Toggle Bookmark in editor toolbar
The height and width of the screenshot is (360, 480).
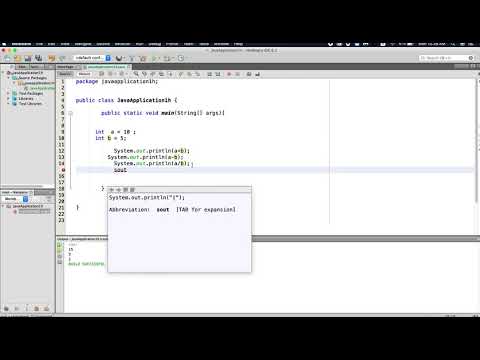(x=198, y=74)
